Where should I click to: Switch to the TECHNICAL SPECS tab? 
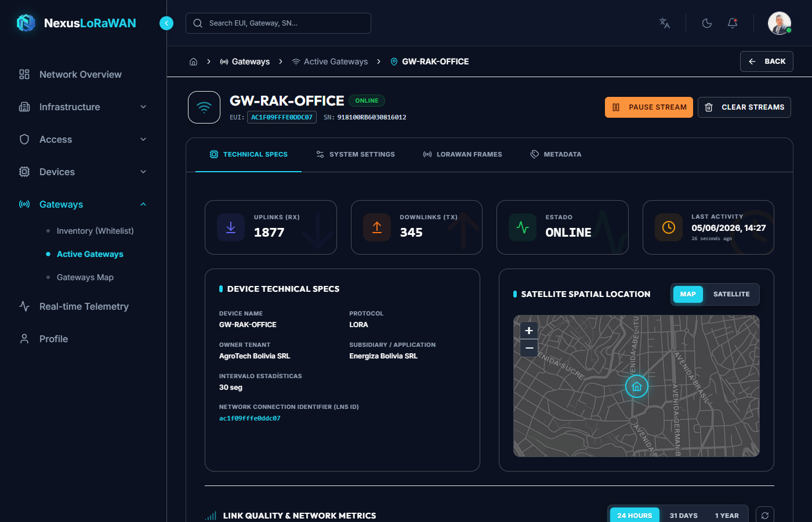coord(248,154)
